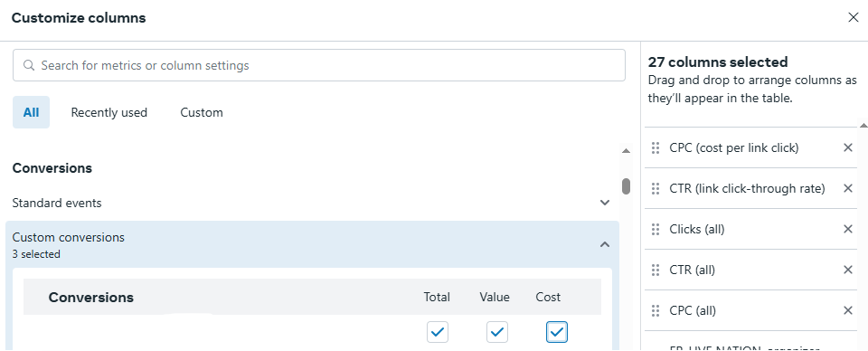Uncheck the Cost conversions checkbox

(557, 332)
